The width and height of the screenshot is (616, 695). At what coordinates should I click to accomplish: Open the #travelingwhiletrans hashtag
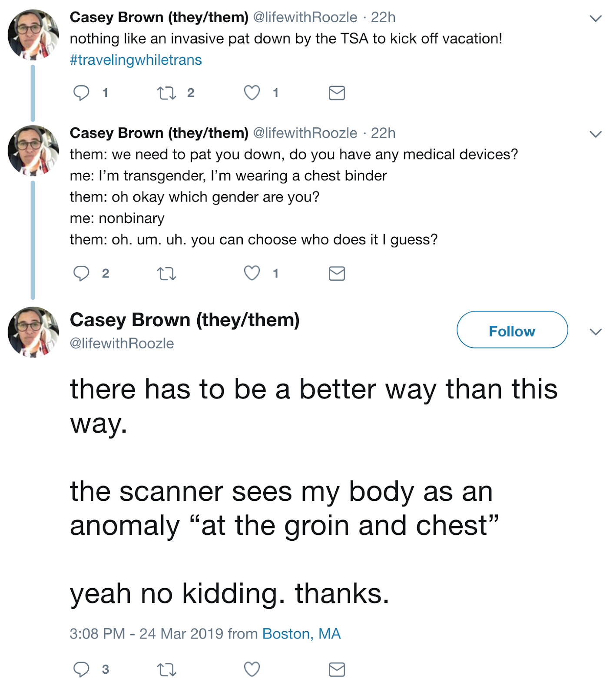click(x=136, y=60)
